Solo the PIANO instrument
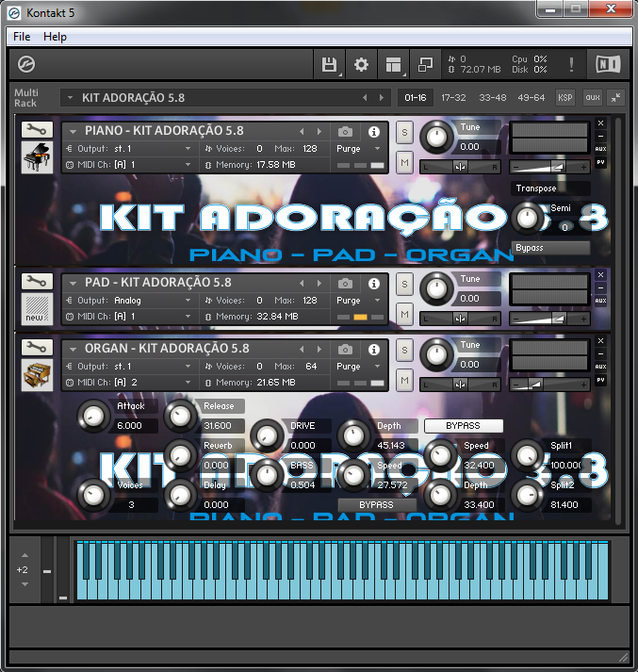The width and height of the screenshot is (638, 672). [x=404, y=133]
